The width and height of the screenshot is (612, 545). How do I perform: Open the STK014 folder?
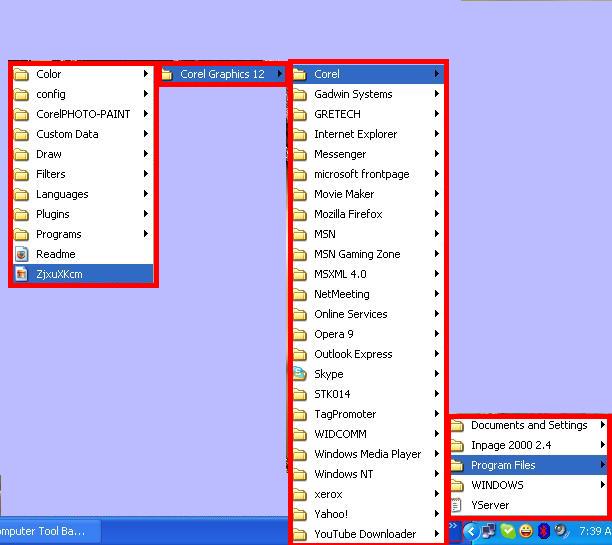(x=368, y=394)
